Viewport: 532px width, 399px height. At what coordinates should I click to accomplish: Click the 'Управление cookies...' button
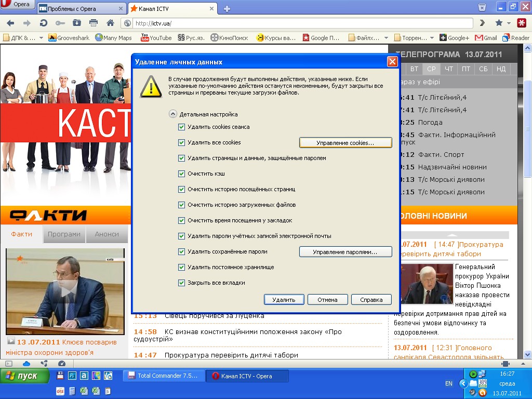coord(345,143)
